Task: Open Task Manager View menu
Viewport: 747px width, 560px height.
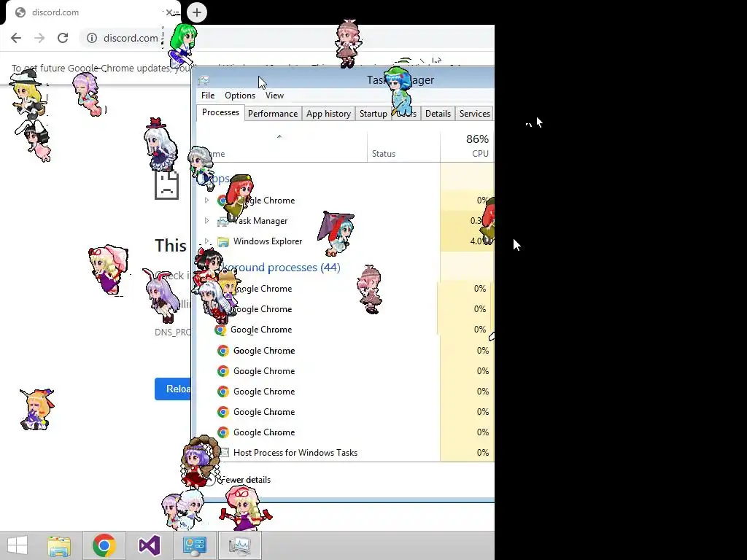Action: pos(274,96)
